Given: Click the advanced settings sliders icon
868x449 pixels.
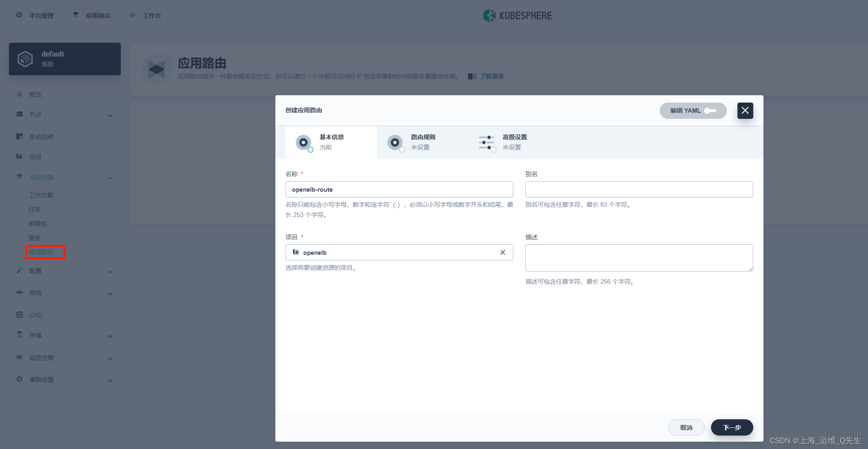Looking at the screenshot, I should (487, 143).
